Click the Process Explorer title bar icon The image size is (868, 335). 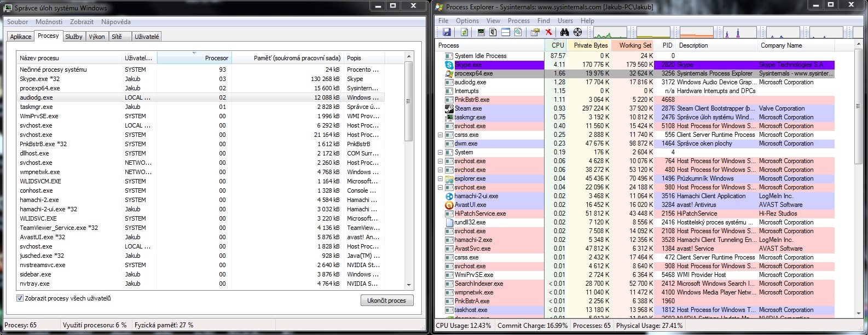tap(439, 7)
